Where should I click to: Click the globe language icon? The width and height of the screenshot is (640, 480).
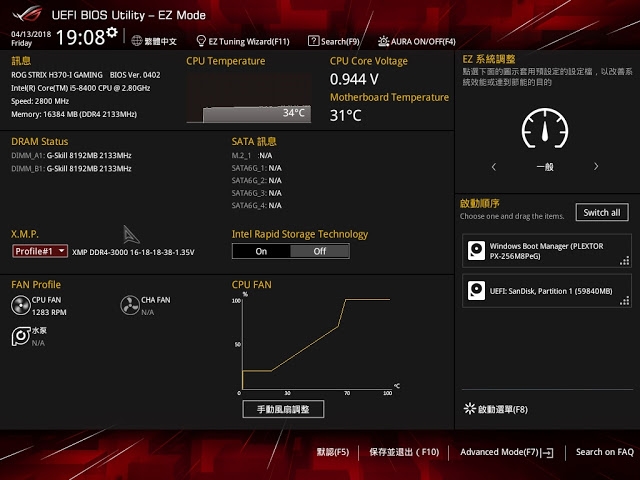point(137,41)
